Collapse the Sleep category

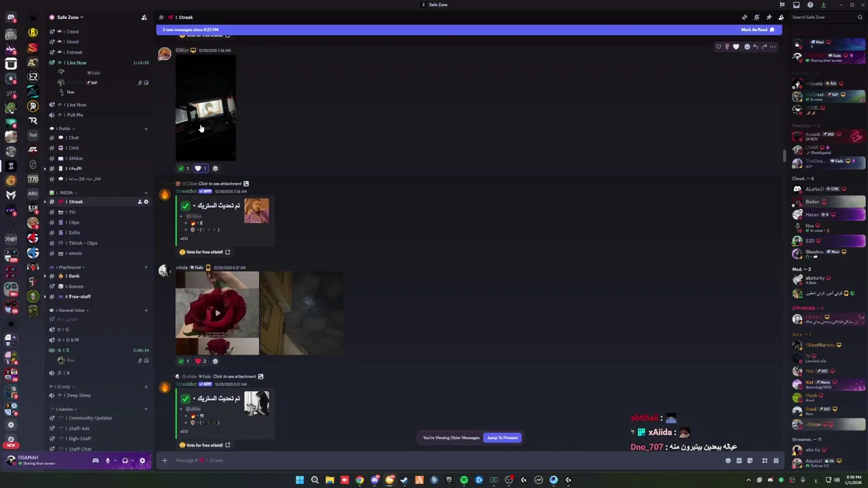[x=62, y=386]
